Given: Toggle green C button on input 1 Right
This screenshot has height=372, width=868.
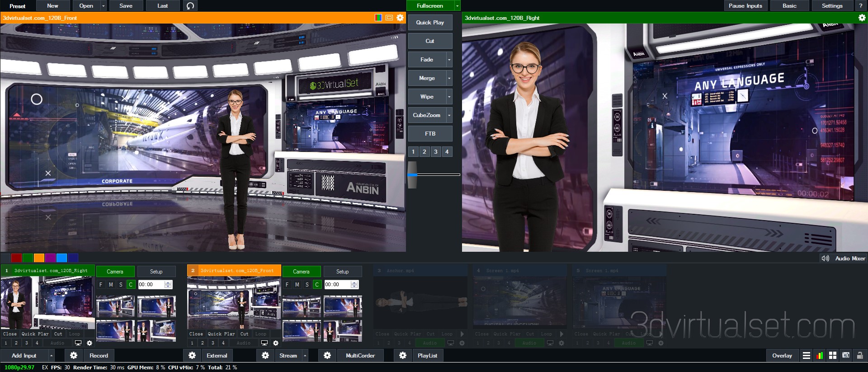Looking at the screenshot, I should click(x=131, y=284).
